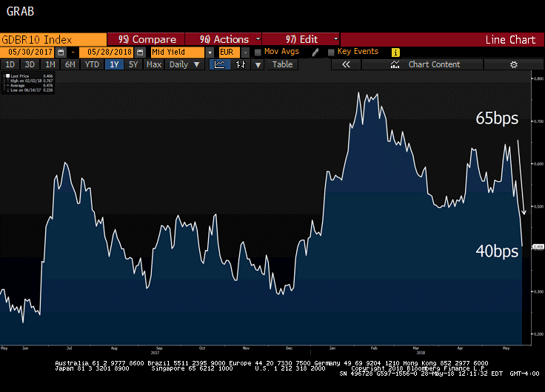Open calendar picker for end date
The height and width of the screenshot is (392, 545).
[138, 53]
